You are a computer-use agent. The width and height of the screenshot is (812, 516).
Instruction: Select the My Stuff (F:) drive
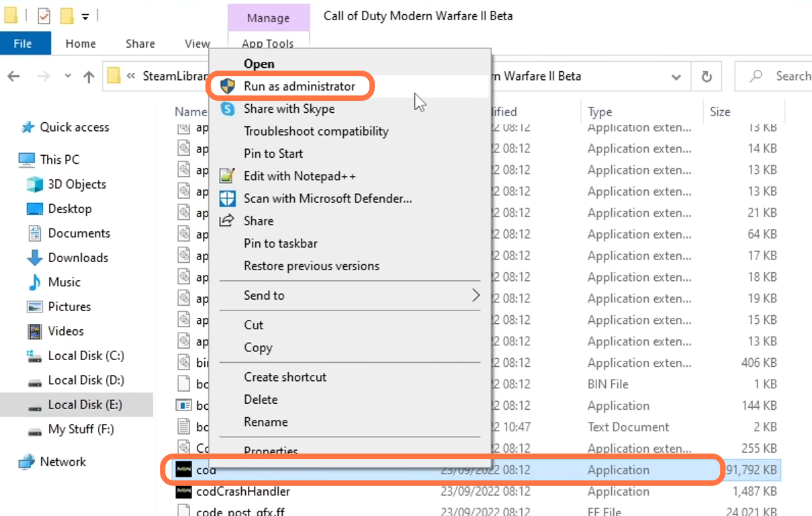(x=71, y=429)
